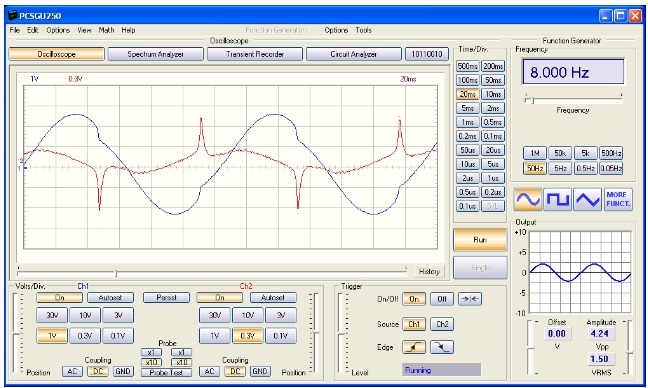
Task: Turn trigger Off
Action: coord(442,299)
